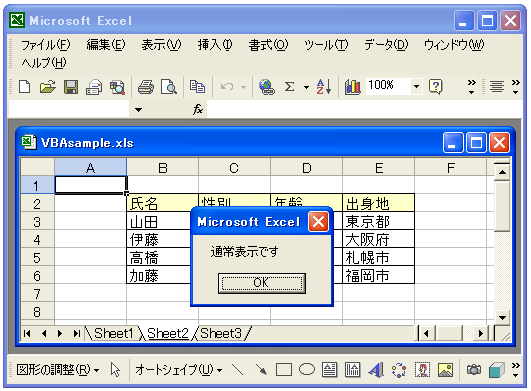Click OK in the message dialog
Screen dimensions: 531x391
[x=261, y=283]
